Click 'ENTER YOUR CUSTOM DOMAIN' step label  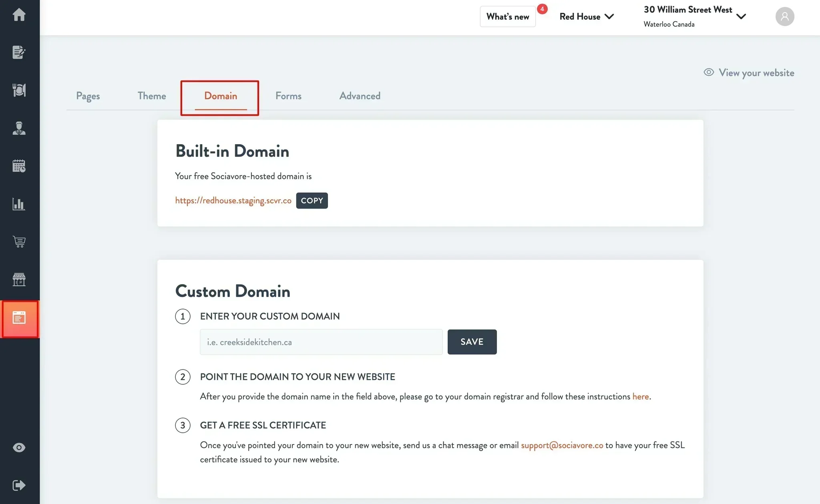[x=270, y=316]
